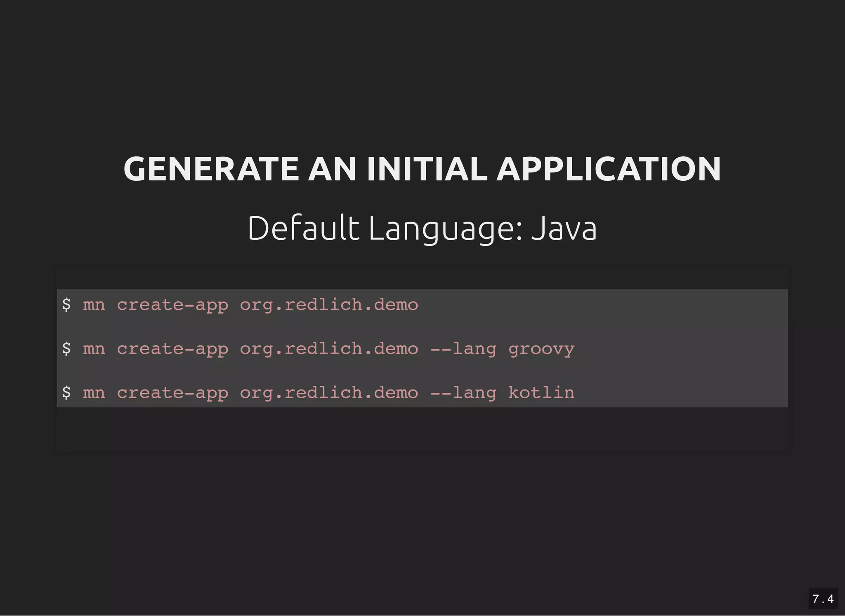Click the heading GENERATE AN INITIAL APPLICATION

click(422, 169)
